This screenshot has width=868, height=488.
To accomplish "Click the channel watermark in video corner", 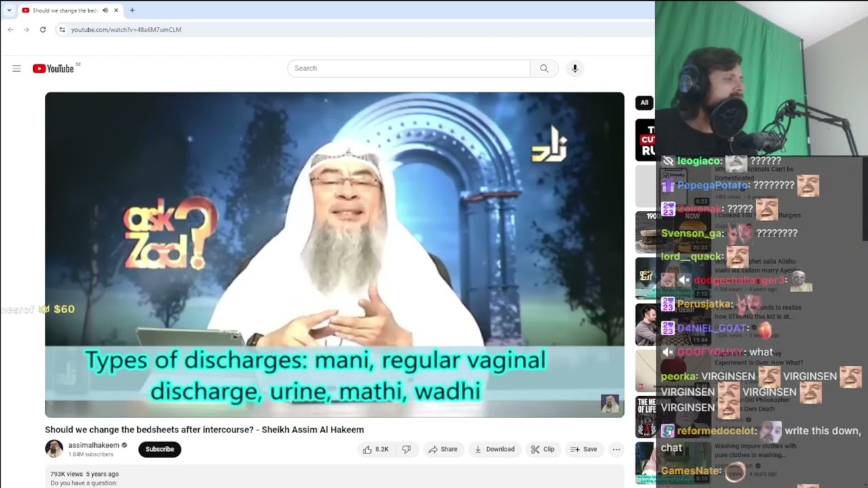I will (610, 403).
